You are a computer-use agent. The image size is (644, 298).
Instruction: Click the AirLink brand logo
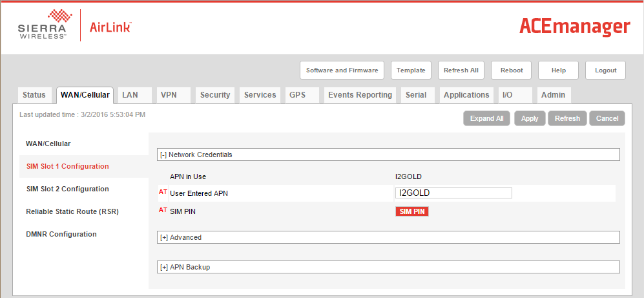(110, 28)
